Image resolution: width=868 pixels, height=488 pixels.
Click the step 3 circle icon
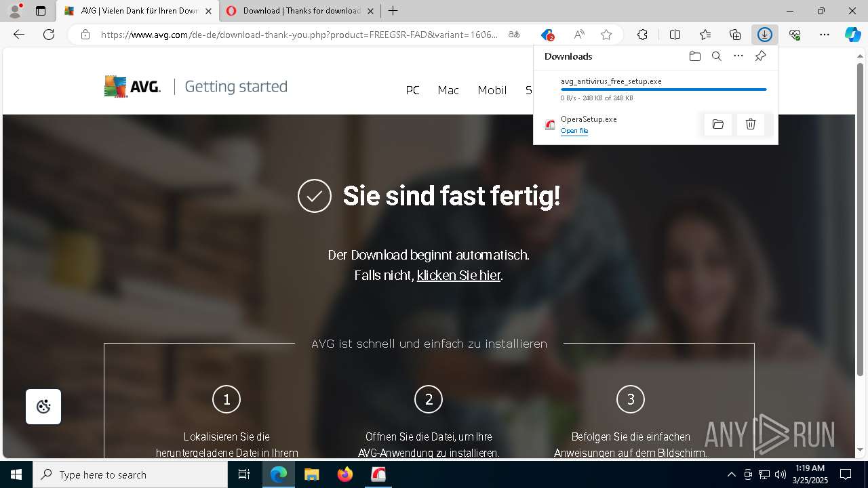(x=631, y=399)
